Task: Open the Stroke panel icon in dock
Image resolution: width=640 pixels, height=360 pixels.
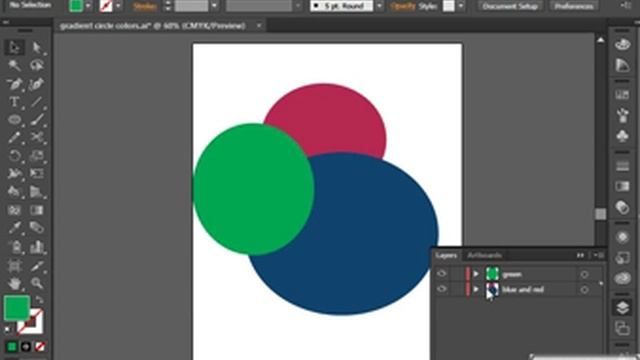Action: [622, 166]
